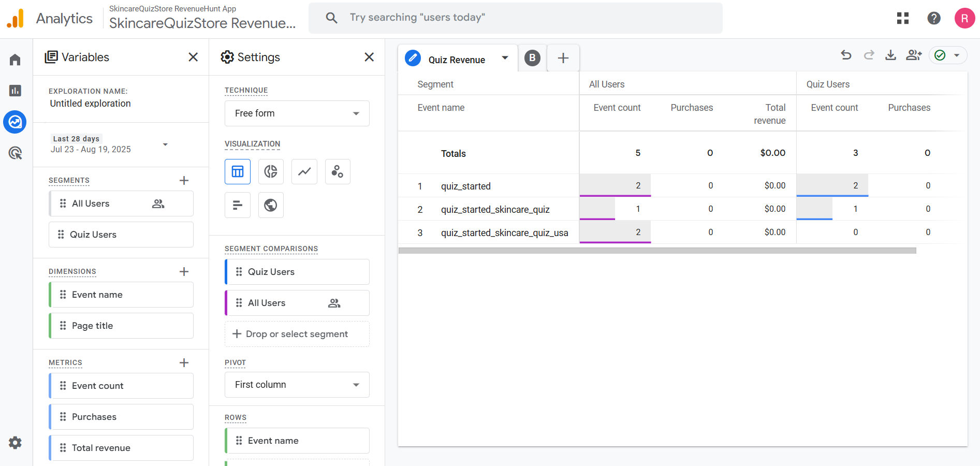Open Quiz Revenue tab options arrow
980x466 pixels.
(505, 58)
